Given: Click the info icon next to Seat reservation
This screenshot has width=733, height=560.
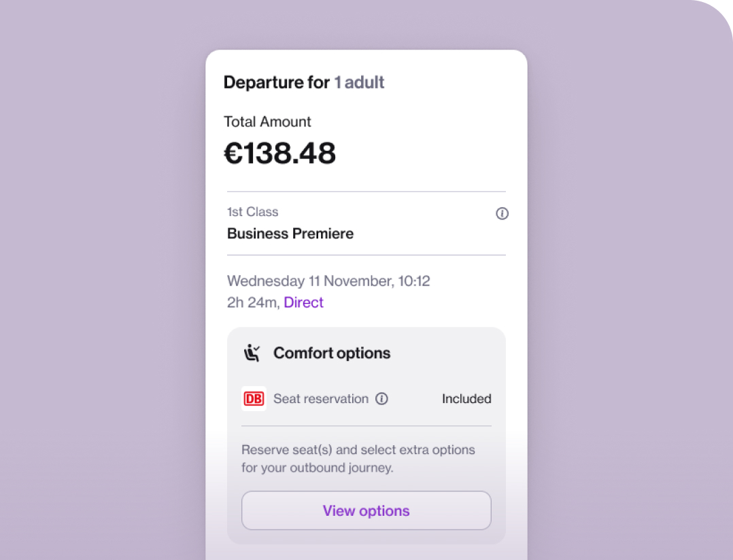Looking at the screenshot, I should (382, 399).
